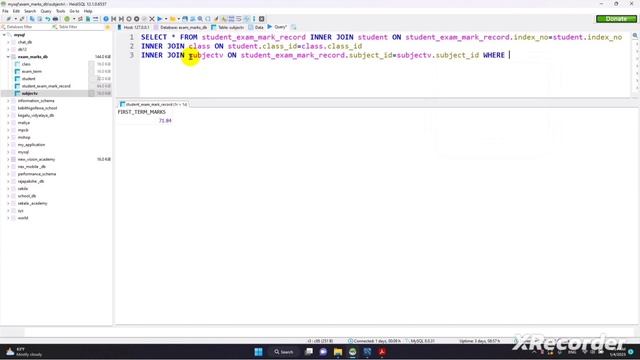Click the favorites star icon beside Table filter
This screenshot has width=640, height=360.
pos(108,27)
